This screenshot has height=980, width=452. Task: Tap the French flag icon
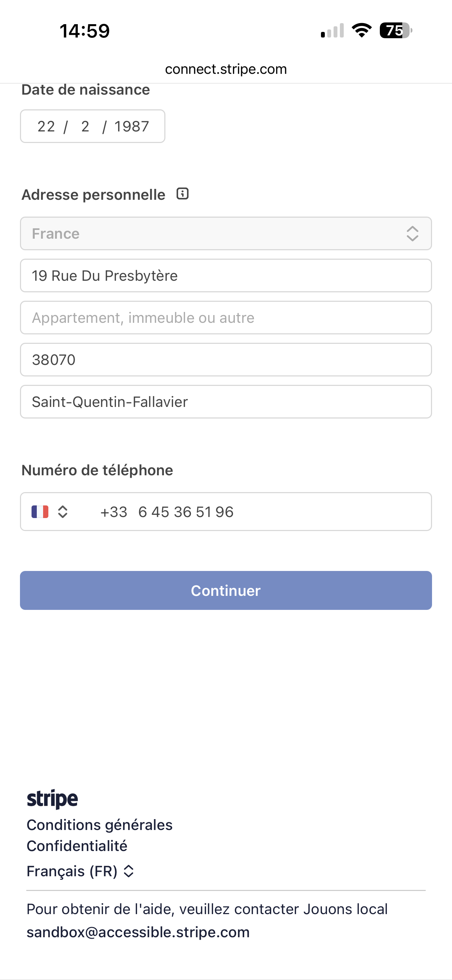point(40,512)
